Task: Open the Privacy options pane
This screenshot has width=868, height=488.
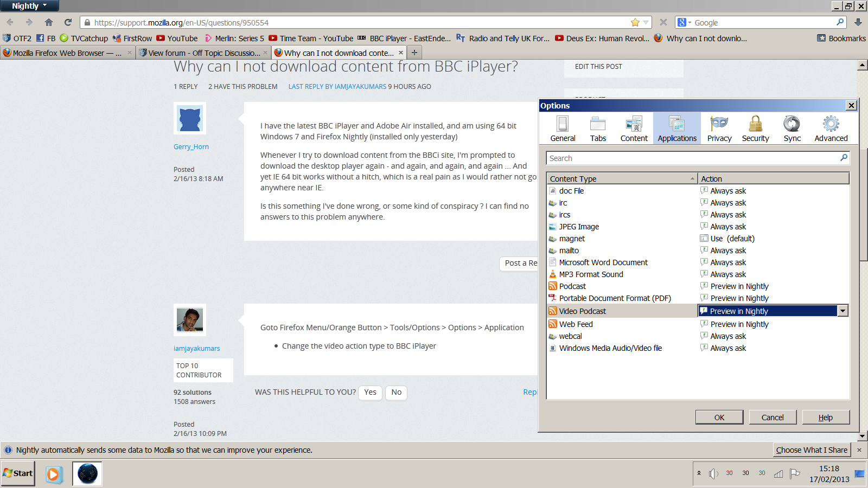Action: point(719,129)
